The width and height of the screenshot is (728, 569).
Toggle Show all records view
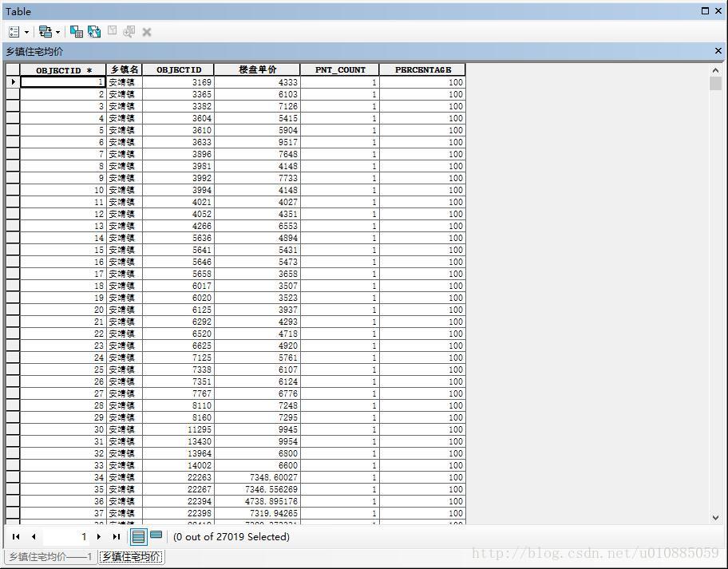(x=138, y=537)
